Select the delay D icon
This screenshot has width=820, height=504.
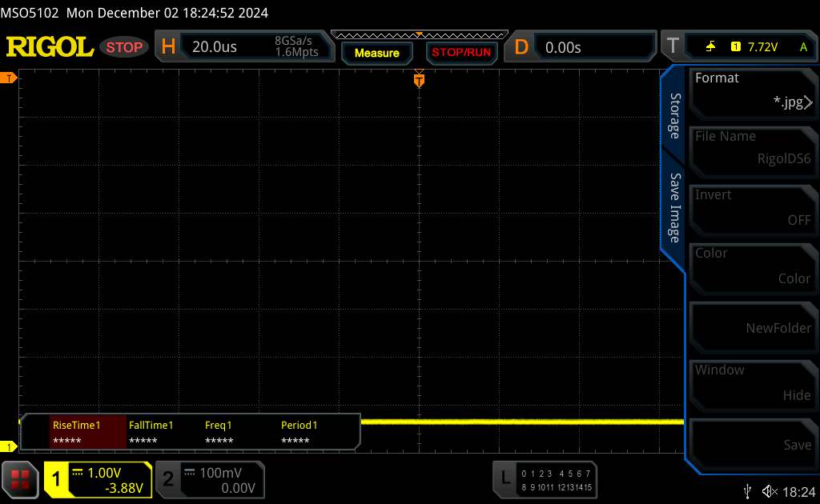point(521,47)
